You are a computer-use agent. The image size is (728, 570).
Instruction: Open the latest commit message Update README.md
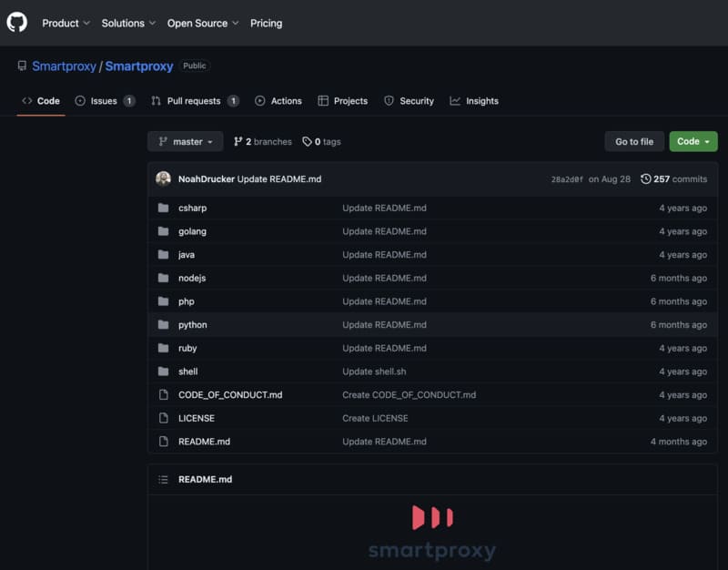pyautogui.click(x=279, y=178)
